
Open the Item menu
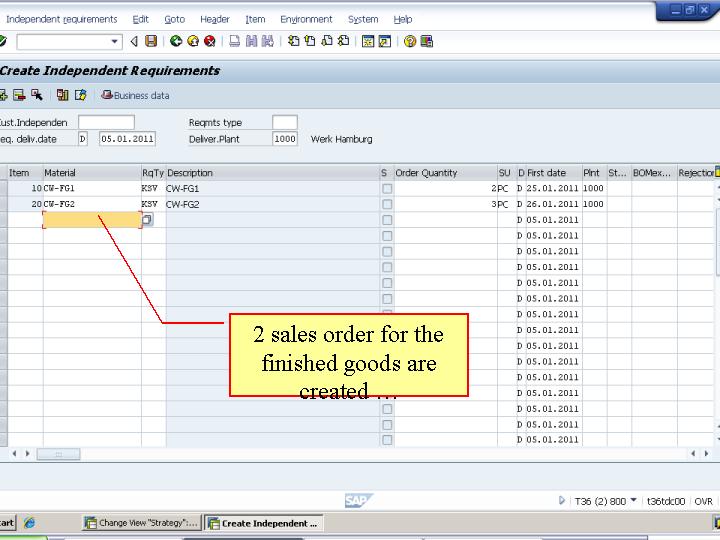[x=255, y=19]
